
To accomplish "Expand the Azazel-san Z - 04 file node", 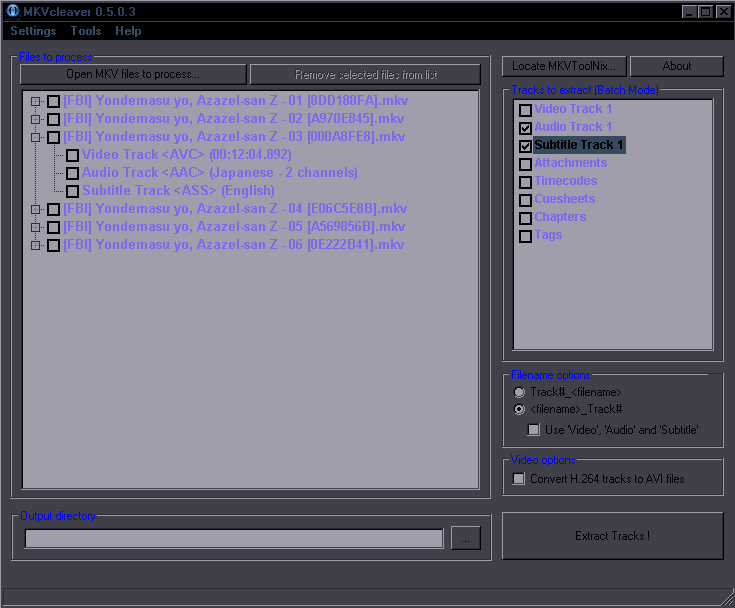I will point(35,209).
